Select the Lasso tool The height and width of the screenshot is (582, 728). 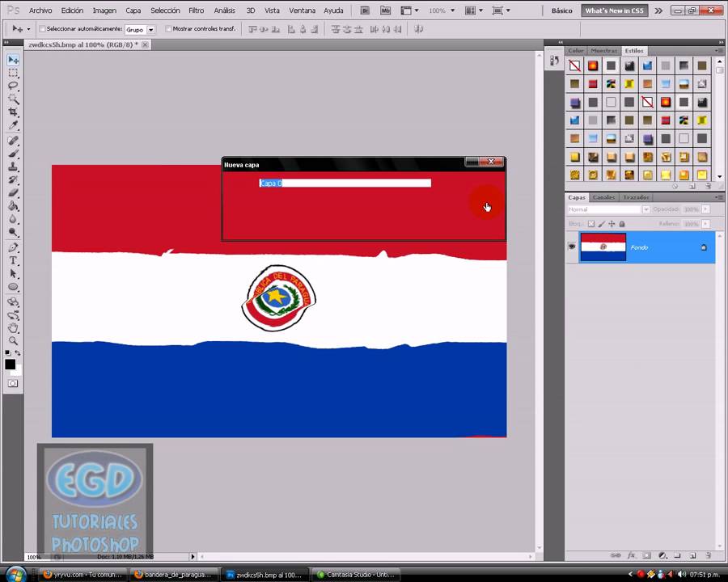point(13,86)
